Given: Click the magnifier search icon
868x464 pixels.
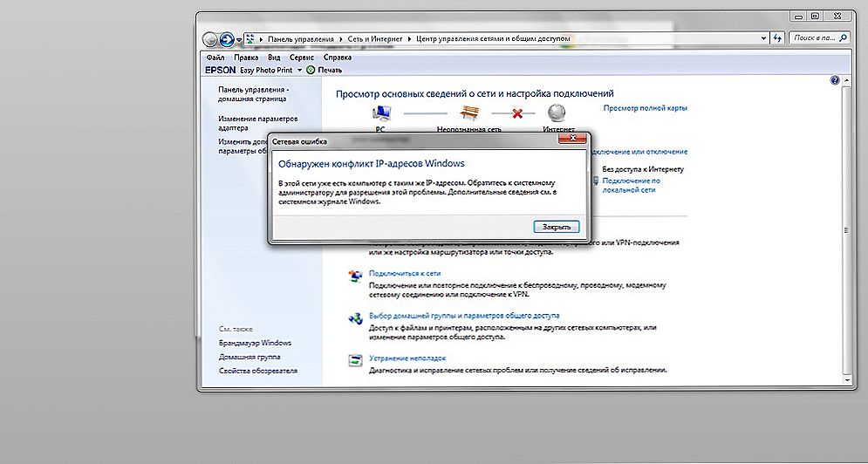Looking at the screenshot, I should coord(844,38).
